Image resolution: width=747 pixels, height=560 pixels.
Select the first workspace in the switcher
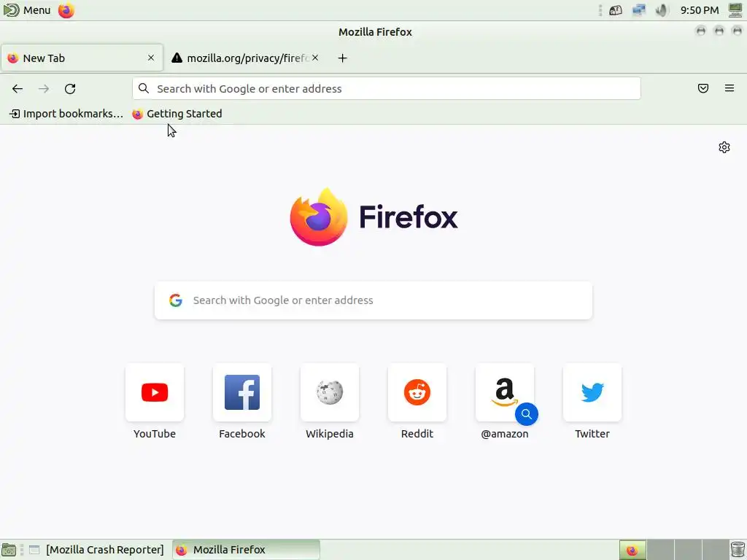coord(632,550)
